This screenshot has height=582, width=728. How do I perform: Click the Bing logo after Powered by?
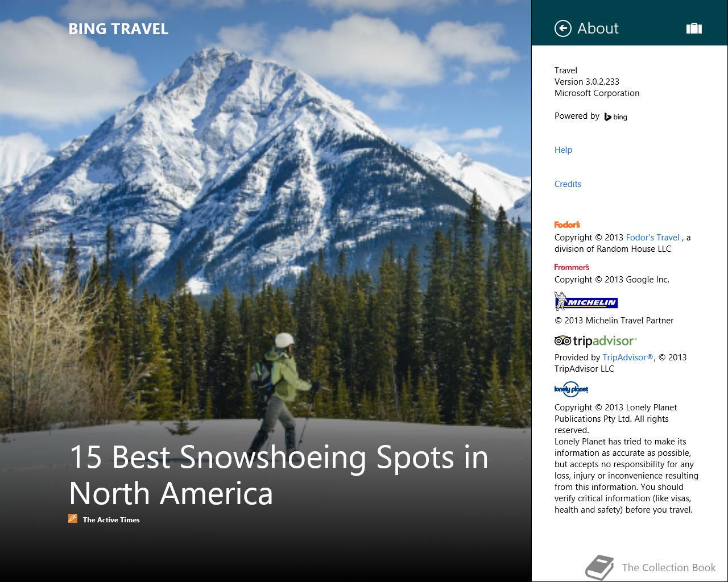pos(615,117)
